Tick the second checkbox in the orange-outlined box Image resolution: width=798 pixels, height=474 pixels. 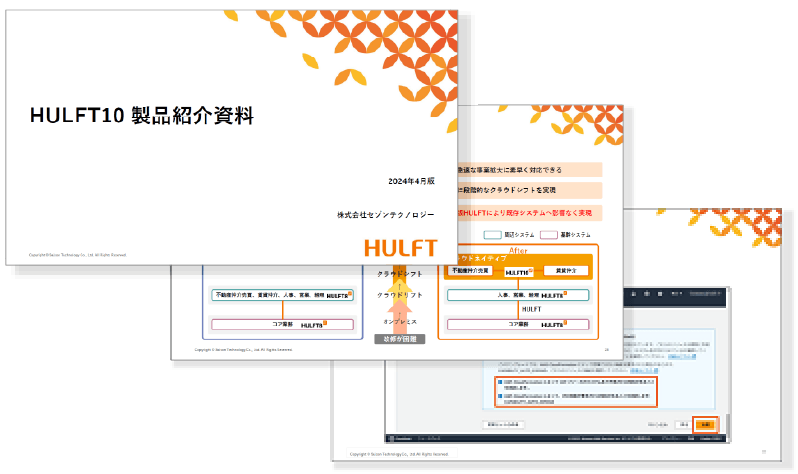click(x=500, y=397)
